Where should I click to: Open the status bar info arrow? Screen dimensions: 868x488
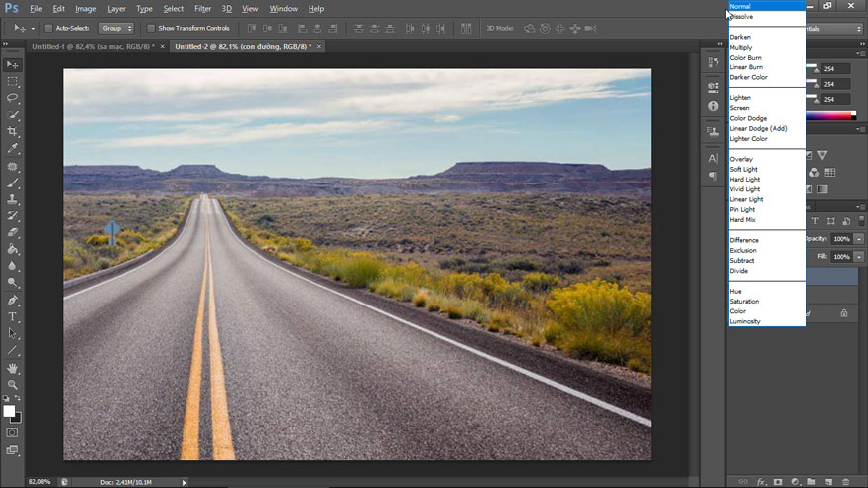coord(185,482)
